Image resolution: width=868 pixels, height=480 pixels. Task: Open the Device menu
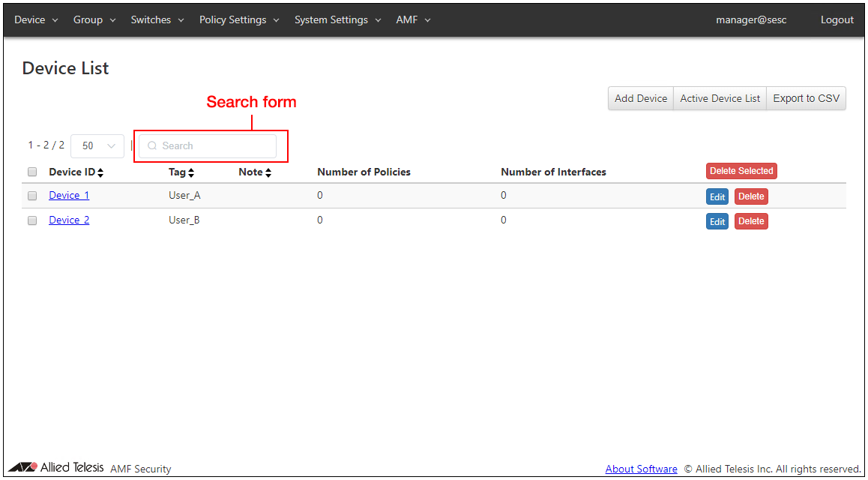coord(36,20)
